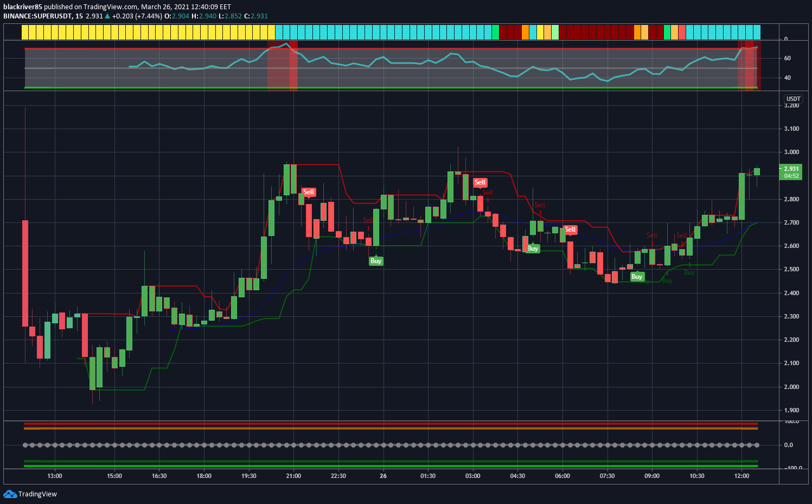This screenshot has width=812, height=504.
Task: Click the 2.200 price axis label
Action: click(x=791, y=340)
